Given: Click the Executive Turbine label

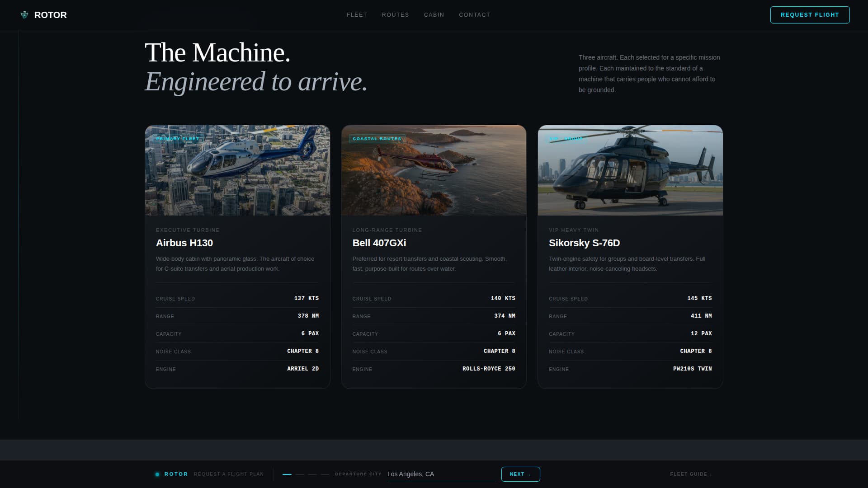Looking at the screenshot, I should (188, 230).
